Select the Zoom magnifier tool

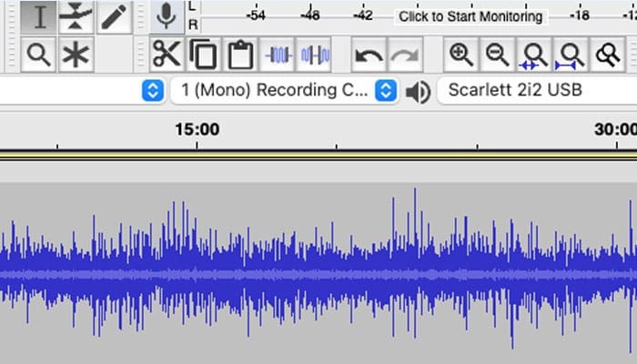(38, 55)
